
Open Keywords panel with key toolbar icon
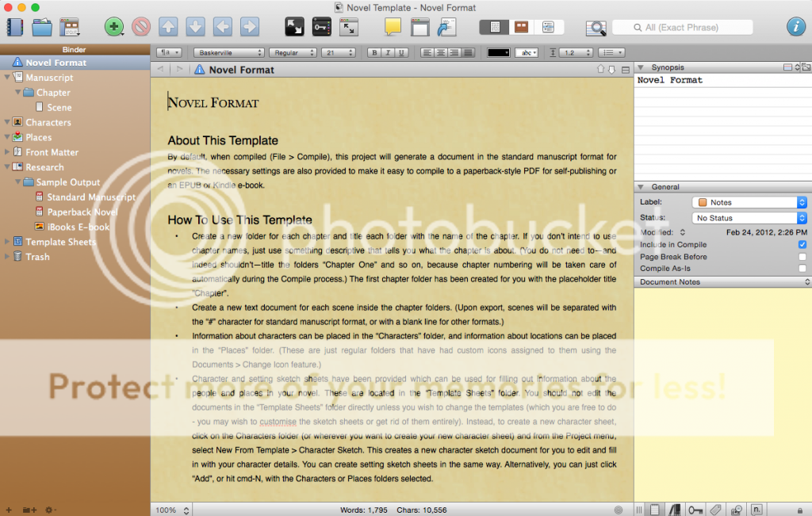(321, 27)
